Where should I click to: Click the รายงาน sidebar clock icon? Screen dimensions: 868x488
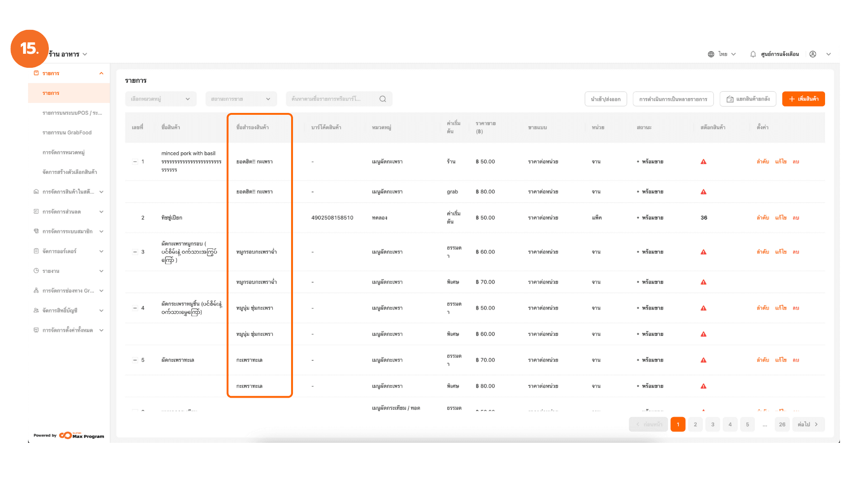pos(36,271)
